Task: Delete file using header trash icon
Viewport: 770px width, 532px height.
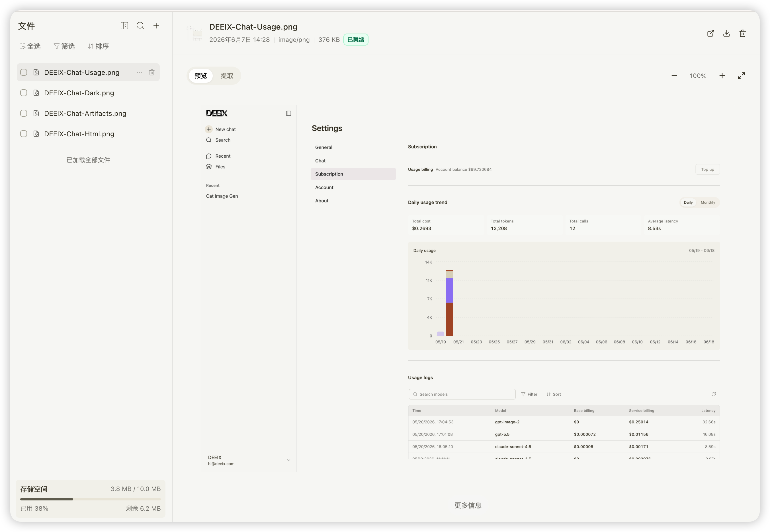Action: tap(743, 33)
